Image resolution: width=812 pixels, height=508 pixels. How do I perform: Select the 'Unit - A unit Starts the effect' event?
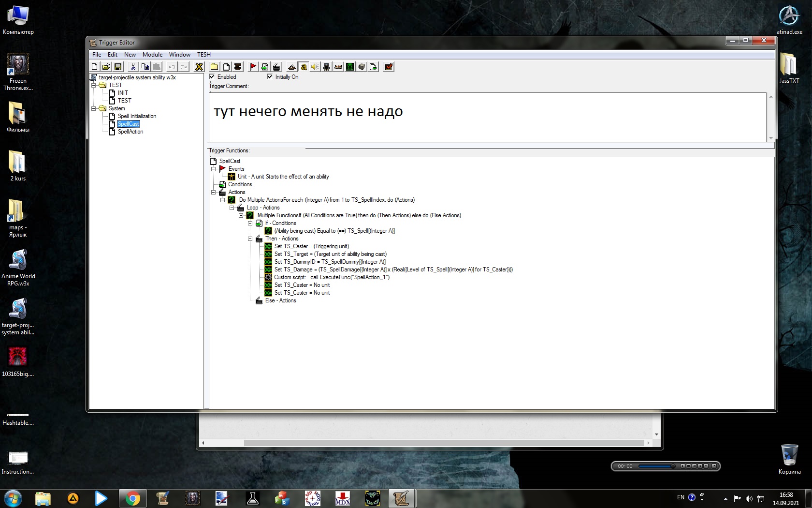[x=283, y=177]
